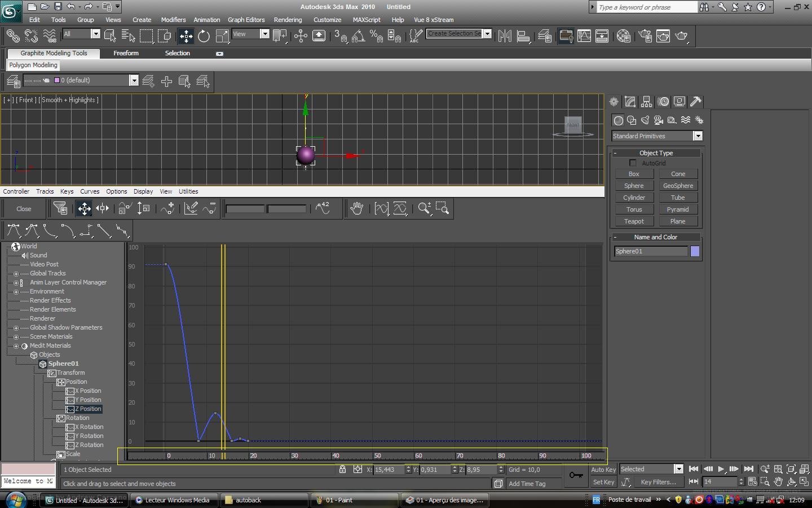This screenshot has height=508, width=812.
Task: Click the Sphere01 object color swatch
Action: click(695, 252)
